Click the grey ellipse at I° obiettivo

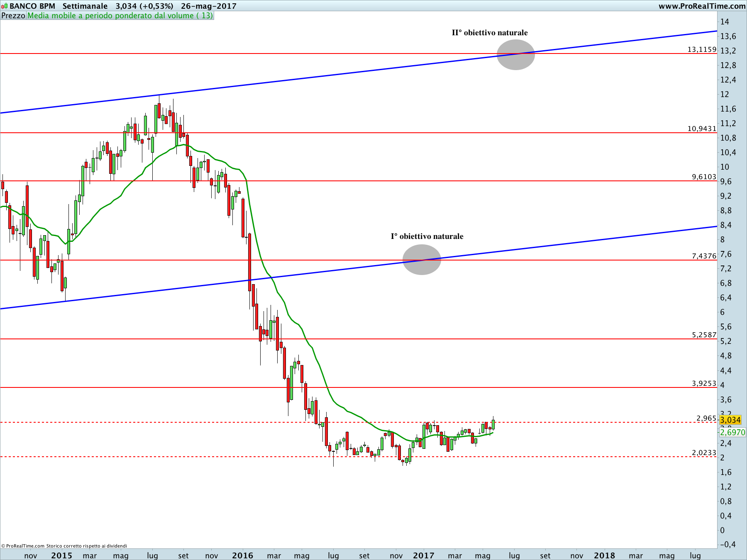click(422, 260)
